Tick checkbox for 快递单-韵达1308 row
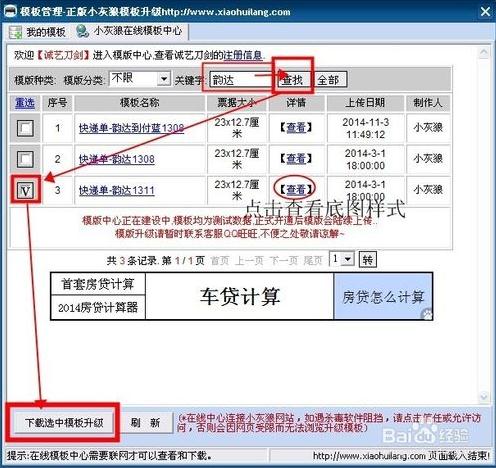 25,159
